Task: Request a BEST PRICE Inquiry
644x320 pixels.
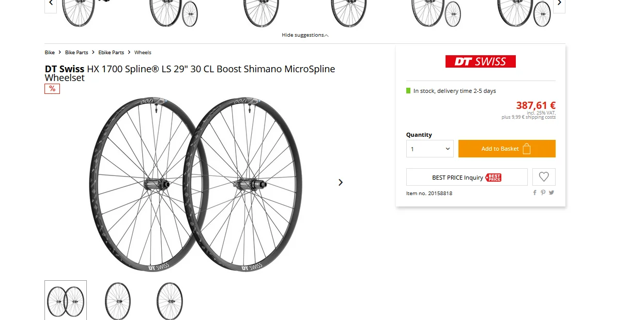Action: click(466, 177)
